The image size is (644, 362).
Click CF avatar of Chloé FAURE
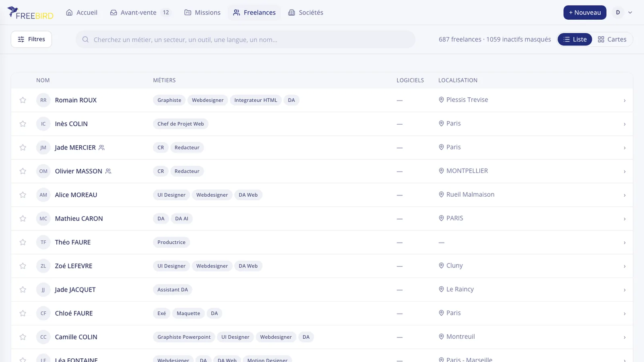click(x=43, y=314)
